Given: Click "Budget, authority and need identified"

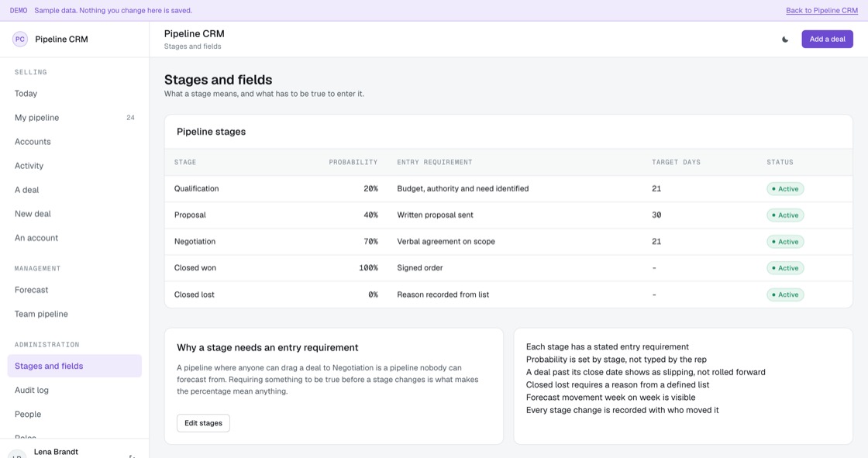Looking at the screenshot, I should (x=463, y=189).
